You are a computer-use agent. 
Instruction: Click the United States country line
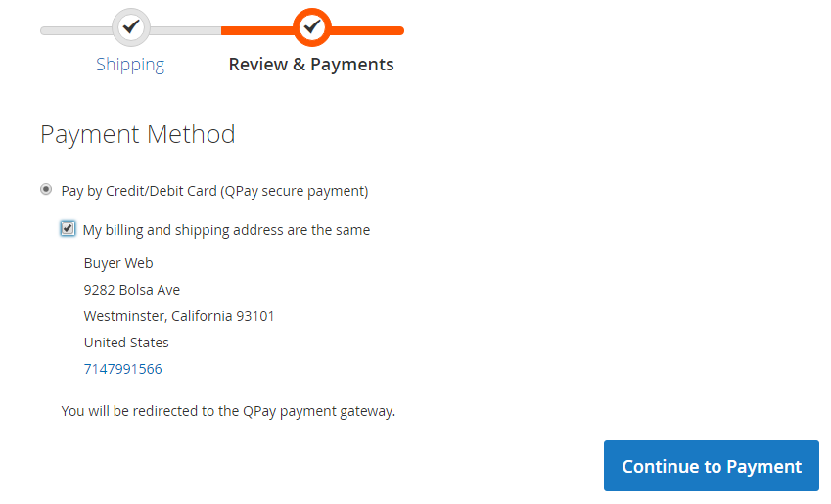(126, 343)
